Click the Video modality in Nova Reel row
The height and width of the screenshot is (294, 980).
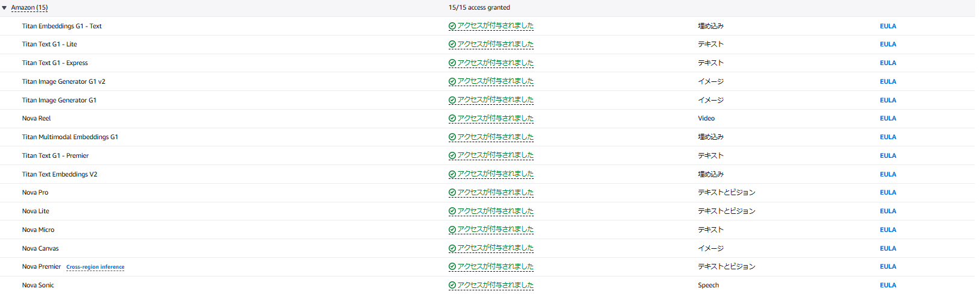(706, 119)
